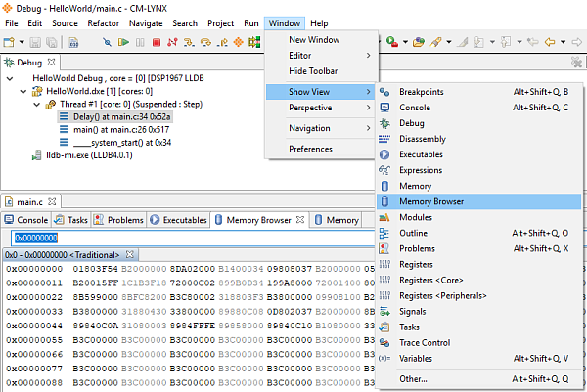Toggle Instruction Stepping Mode icon
The image size is (587, 392).
[254, 42]
